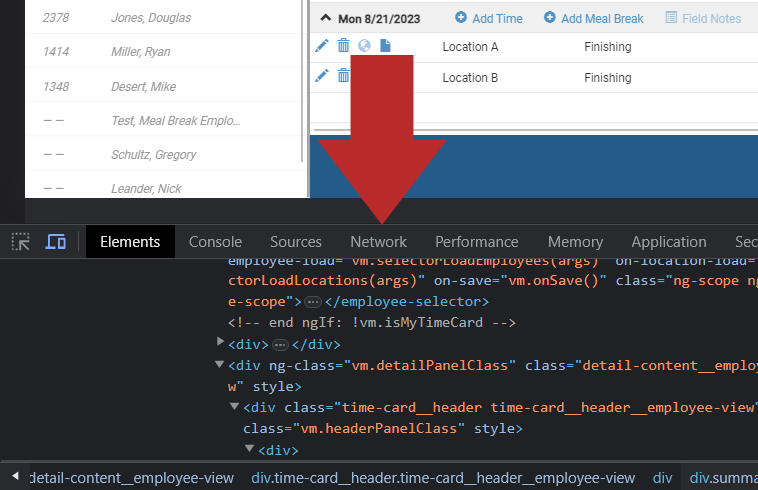Click Finishing in the Location A row
The image size is (758, 490).
[608, 46]
